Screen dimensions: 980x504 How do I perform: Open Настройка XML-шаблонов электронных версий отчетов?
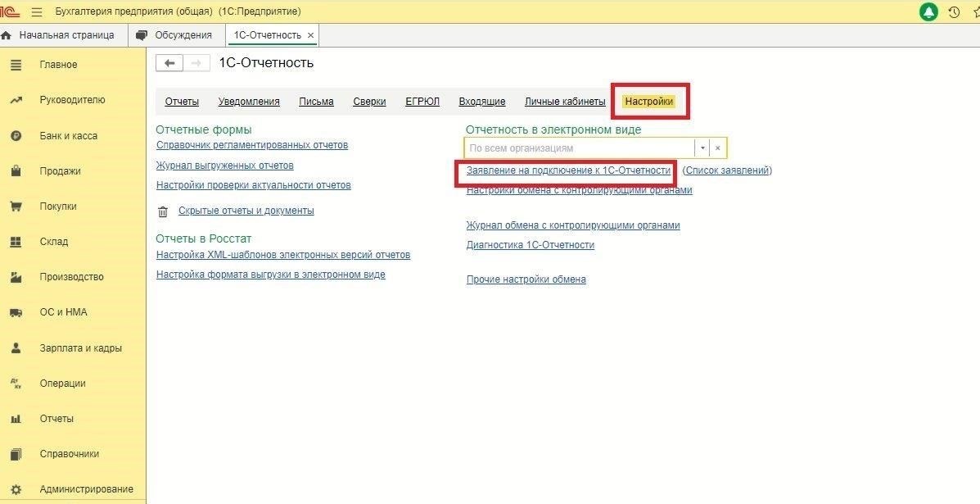pyautogui.click(x=283, y=255)
